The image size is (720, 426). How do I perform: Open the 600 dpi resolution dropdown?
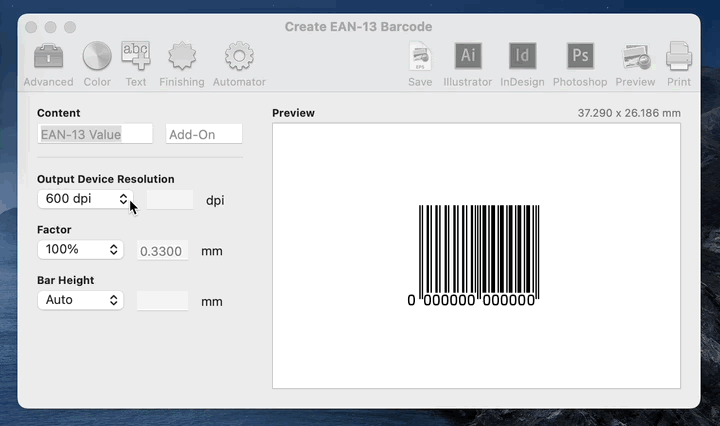(x=85, y=199)
